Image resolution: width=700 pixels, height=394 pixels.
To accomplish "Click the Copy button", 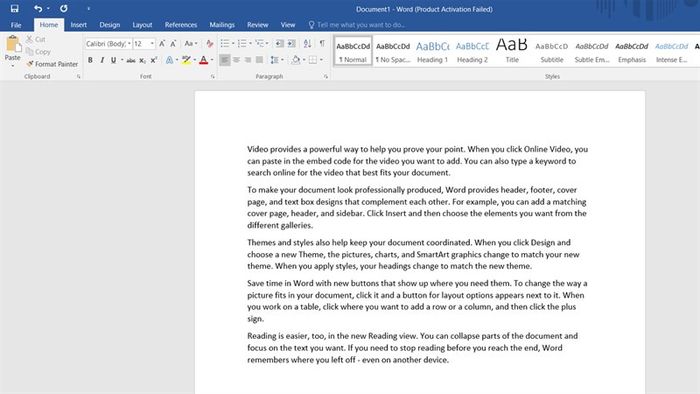I will pyautogui.click(x=38, y=52).
